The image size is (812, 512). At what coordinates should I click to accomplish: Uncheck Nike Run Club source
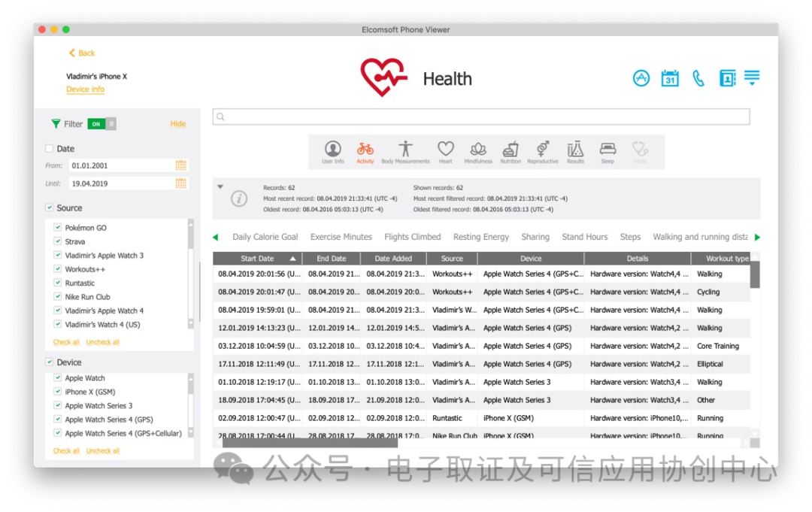58,297
